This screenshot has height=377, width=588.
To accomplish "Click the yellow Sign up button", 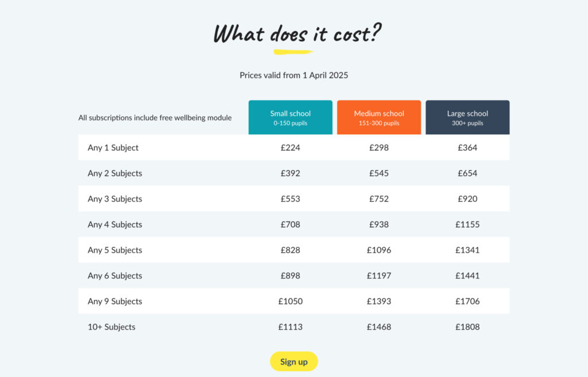I will point(293,362).
